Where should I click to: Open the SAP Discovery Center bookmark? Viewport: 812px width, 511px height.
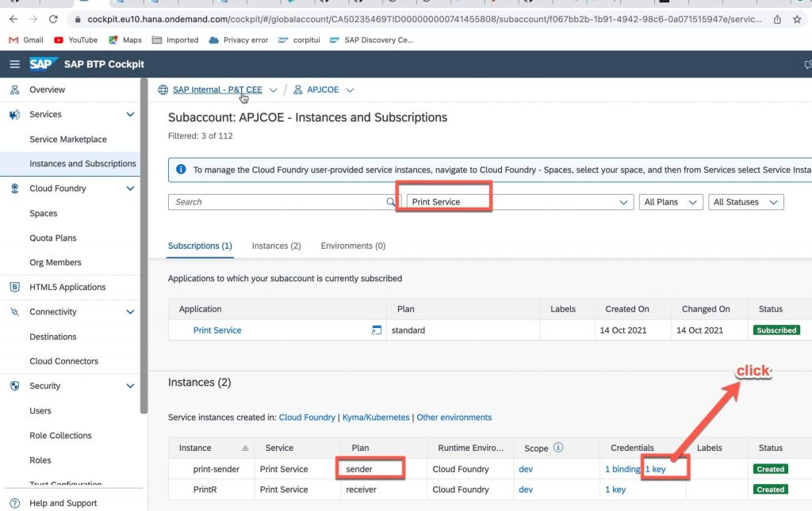pyautogui.click(x=371, y=40)
